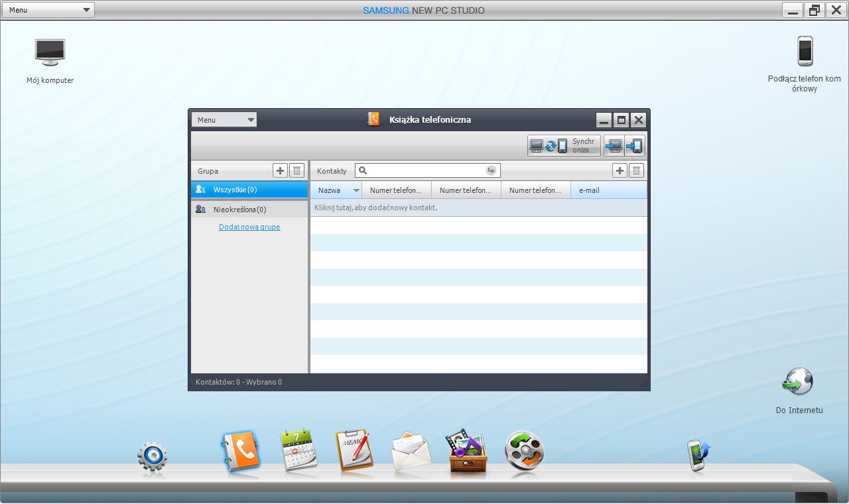Delete group using Grupa trash icon
The height and width of the screenshot is (504, 849).
pos(297,171)
